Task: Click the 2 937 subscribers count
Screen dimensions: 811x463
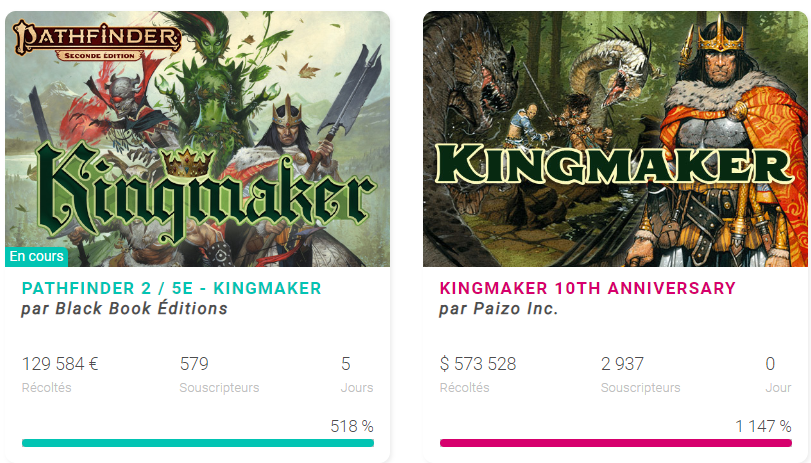Action: (622, 364)
